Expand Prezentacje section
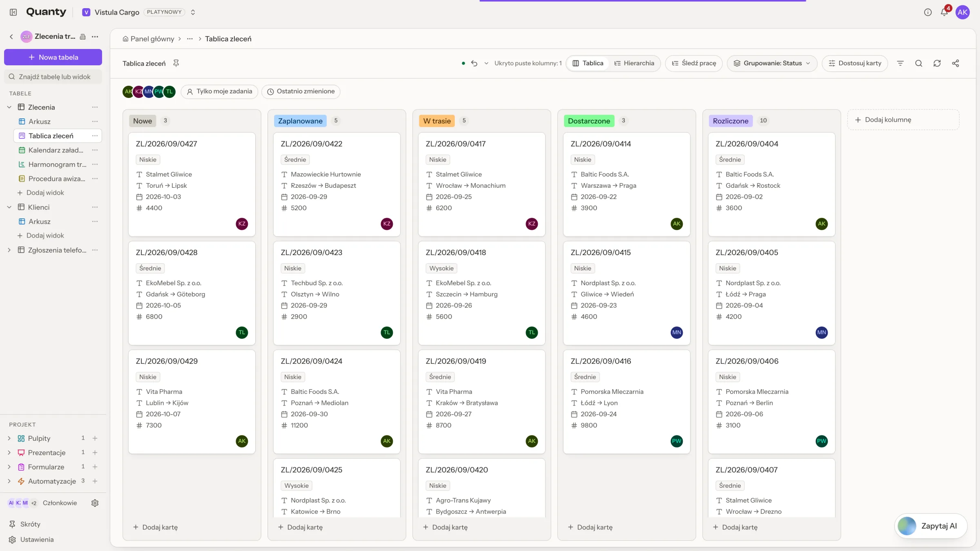Viewport: 980px width, 551px height. point(9,453)
